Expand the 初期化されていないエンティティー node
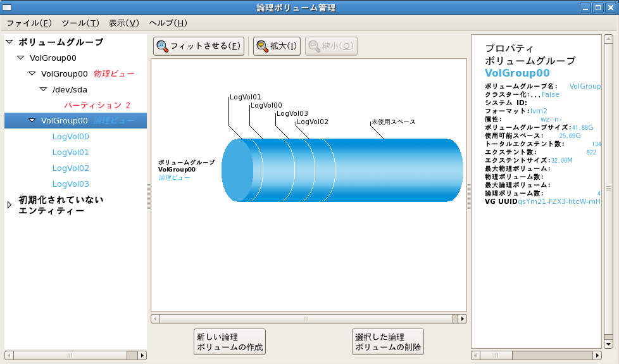The height and width of the screenshot is (364, 619). pos(9,205)
